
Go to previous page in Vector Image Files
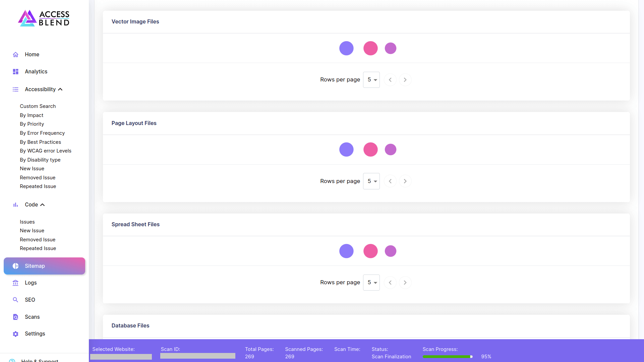(x=390, y=80)
